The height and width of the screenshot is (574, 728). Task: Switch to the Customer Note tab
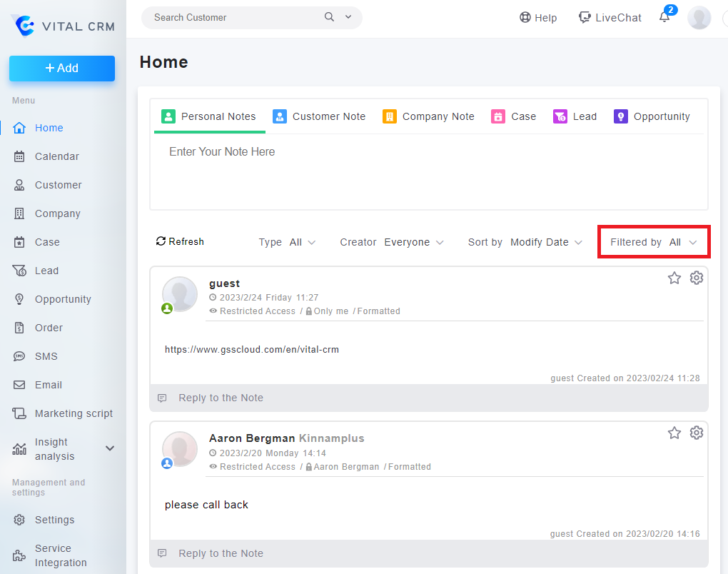coord(319,116)
